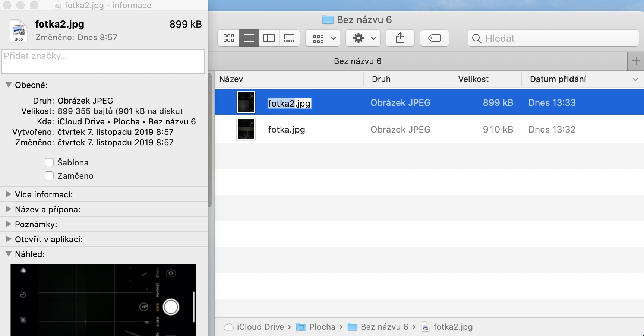Open the group-by arrangement dropdown
Viewport: 644px width, 336px height.
pos(323,38)
